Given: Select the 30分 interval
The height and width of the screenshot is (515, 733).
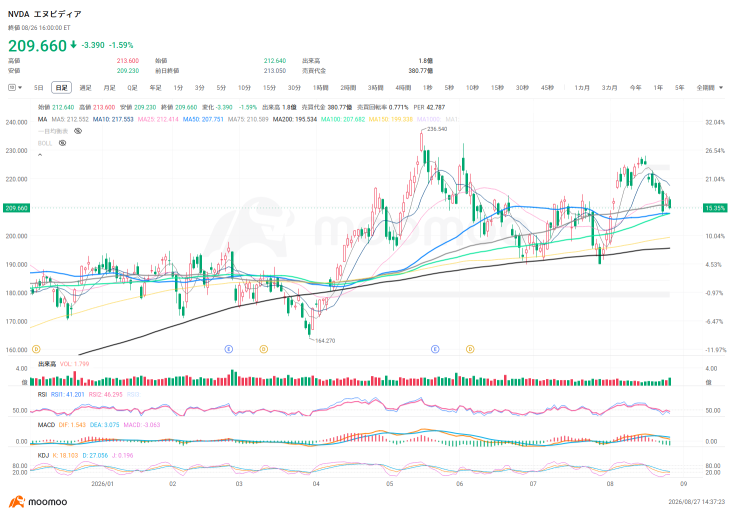Looking at the screenshot, I should [x=294, y=87].
